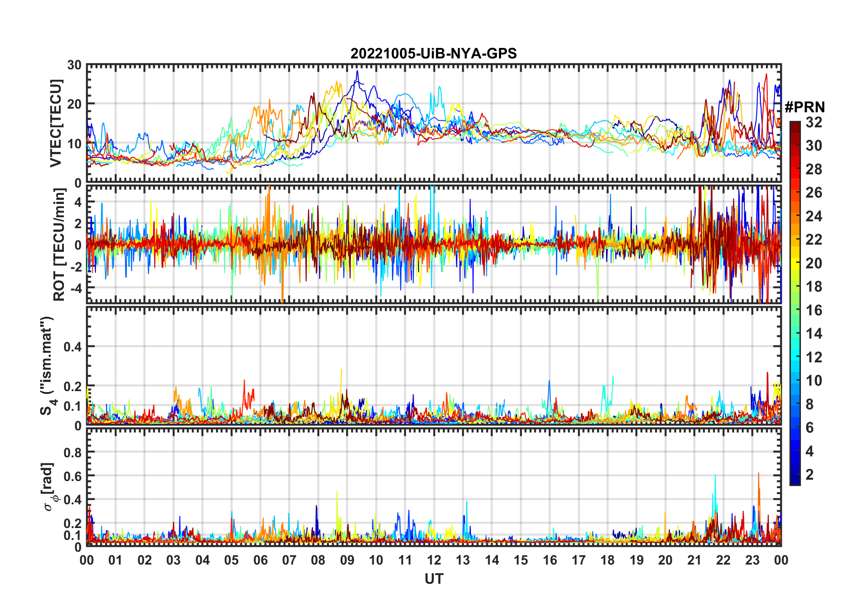Click sigma phi axis tick label 0.8
This screenshot has height=607, width=868.
tap(73, 452)
